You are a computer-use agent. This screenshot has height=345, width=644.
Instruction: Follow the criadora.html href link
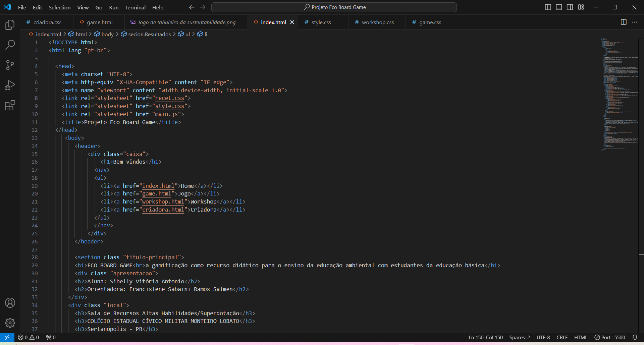pos(163,210)
